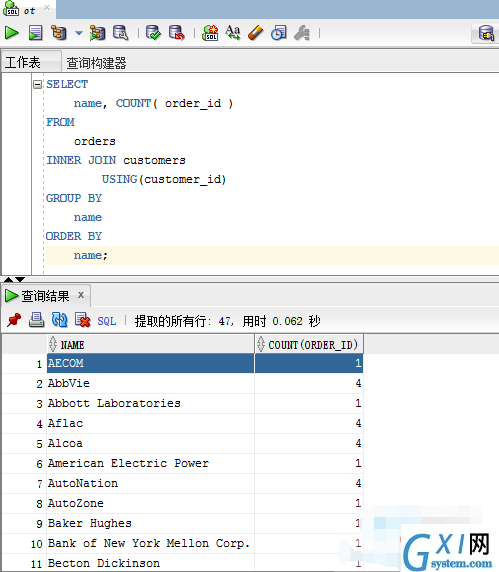Click the down triangle on the splitter bar

point(20,279)
